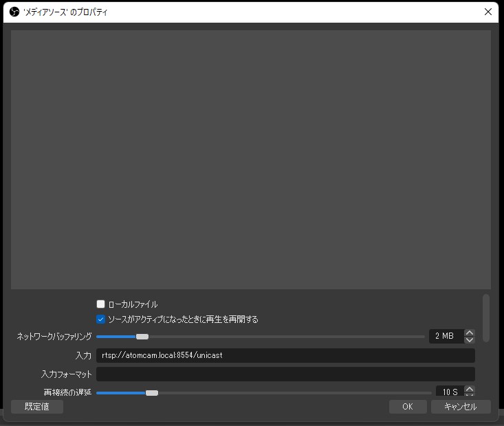Click the 再接続の遅延 slider handle
This screenshot has width=504, height=426.
point(152,393)
